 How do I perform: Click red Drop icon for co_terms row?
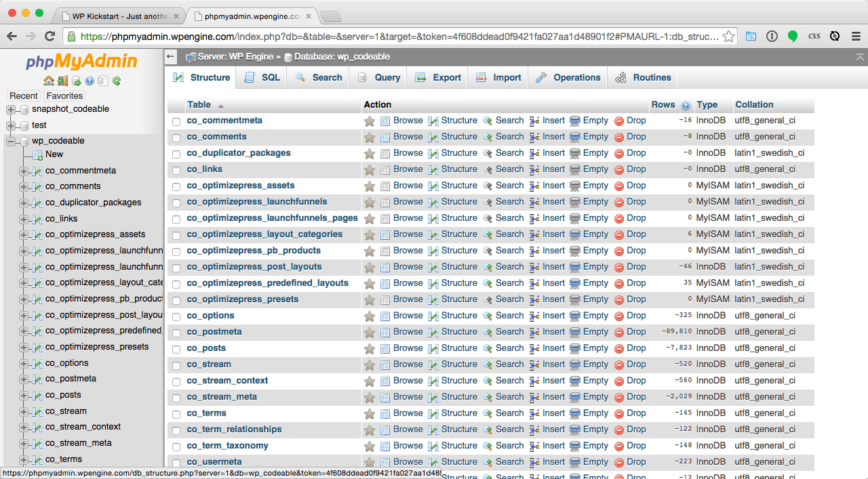tap(619, 414)
